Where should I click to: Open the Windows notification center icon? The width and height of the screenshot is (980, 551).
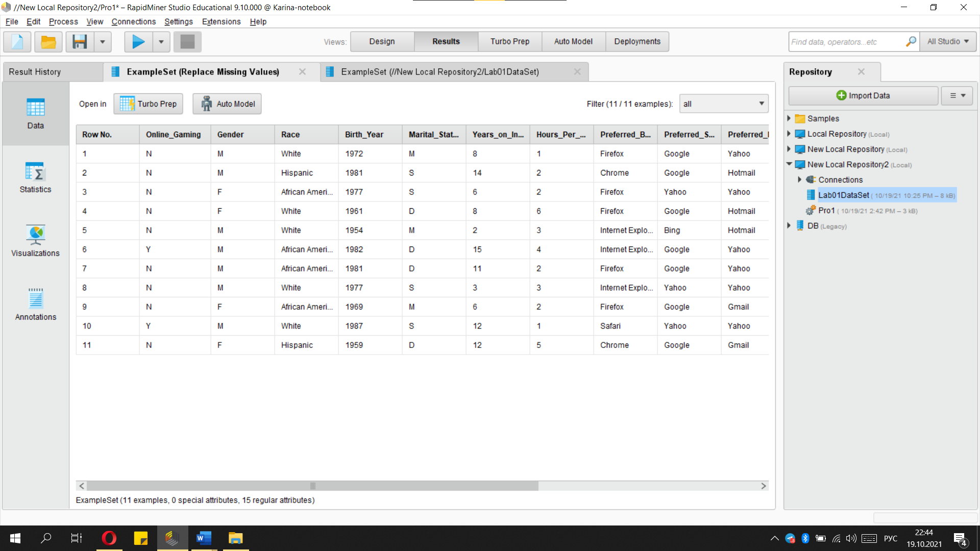(960, 539)
